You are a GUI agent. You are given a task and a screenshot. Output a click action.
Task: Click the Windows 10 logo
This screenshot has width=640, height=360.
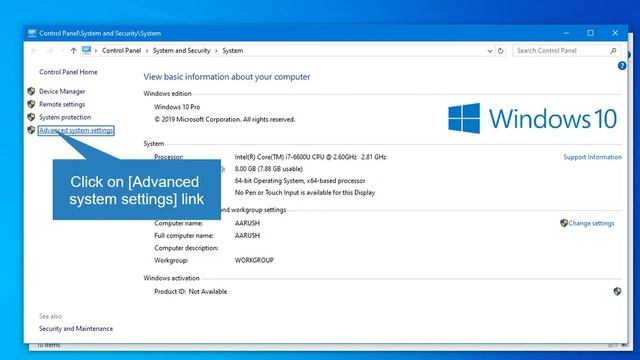pos(532,118)
